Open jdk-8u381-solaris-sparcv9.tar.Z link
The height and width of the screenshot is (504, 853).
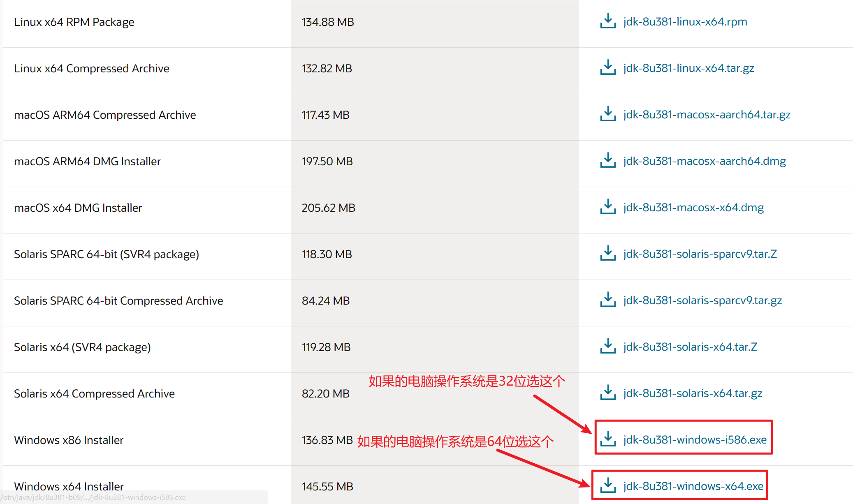point(700,254)
